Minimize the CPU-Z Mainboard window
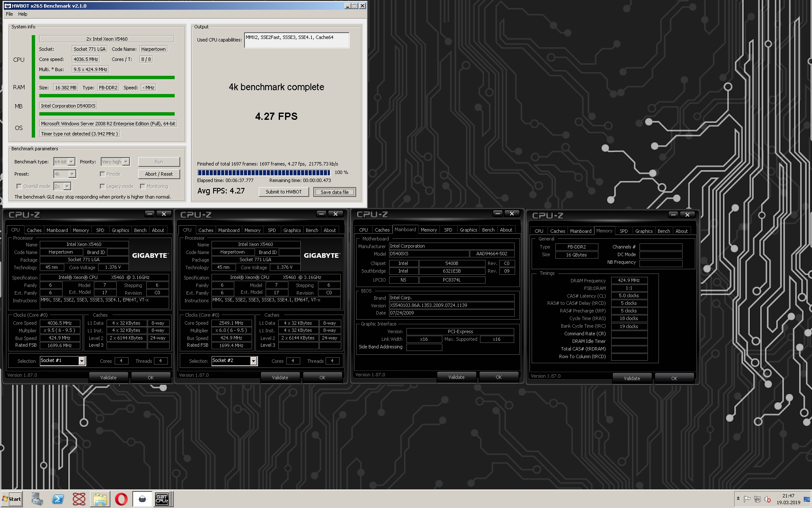The image size is (812, 508). [x=497, y=213]
